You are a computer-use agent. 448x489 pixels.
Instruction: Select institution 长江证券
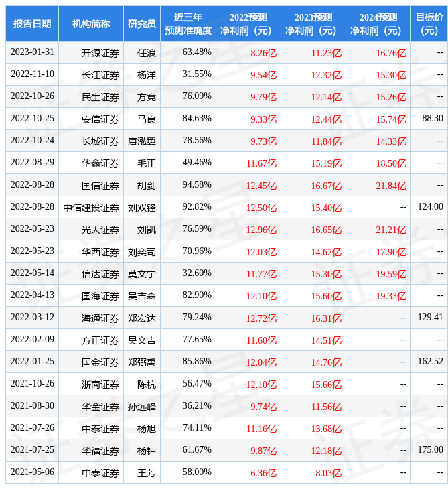(100, 75)
